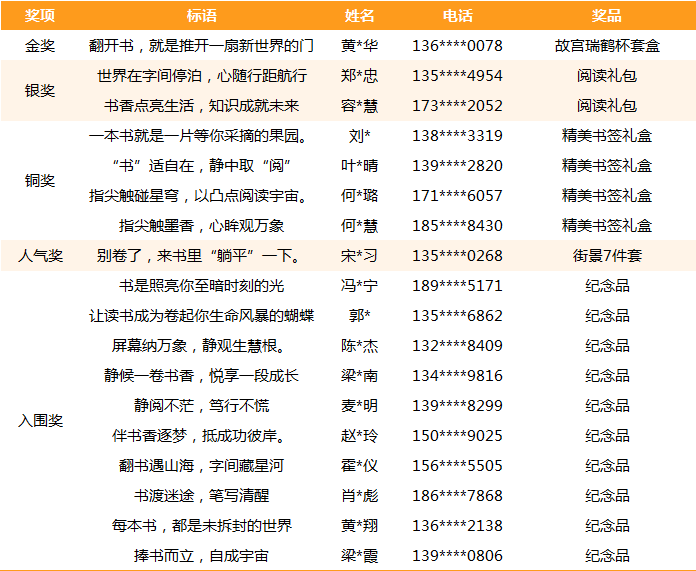Click slogan 每本书，都是未拆封的世界
The height and width of the screenshot is (571, 696).
(202, 526)
